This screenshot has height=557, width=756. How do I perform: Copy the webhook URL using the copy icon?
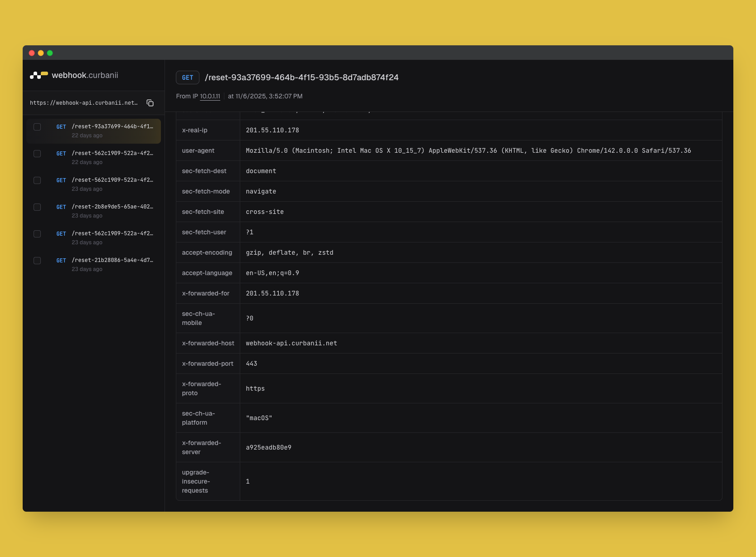150,103
